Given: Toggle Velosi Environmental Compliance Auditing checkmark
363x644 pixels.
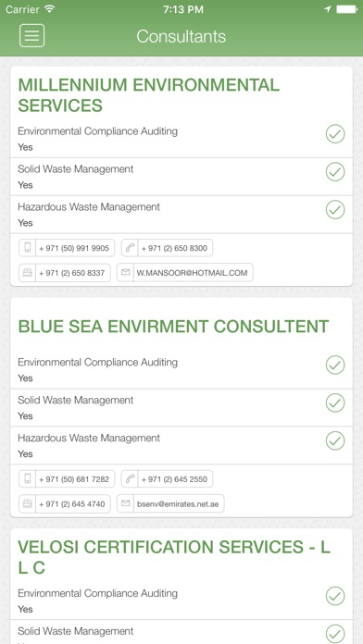Looking at the screenshot, I should coord(335,596).
